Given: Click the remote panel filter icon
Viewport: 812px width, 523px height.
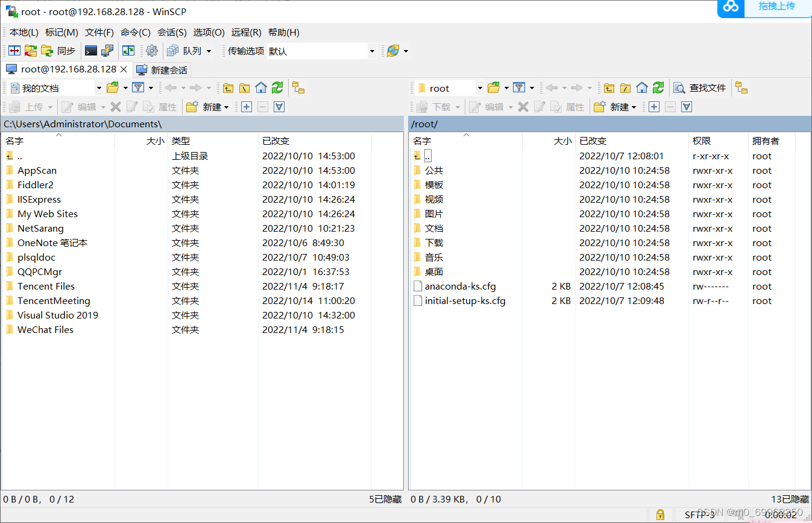Looking at the screenshot, I should 519,88.
